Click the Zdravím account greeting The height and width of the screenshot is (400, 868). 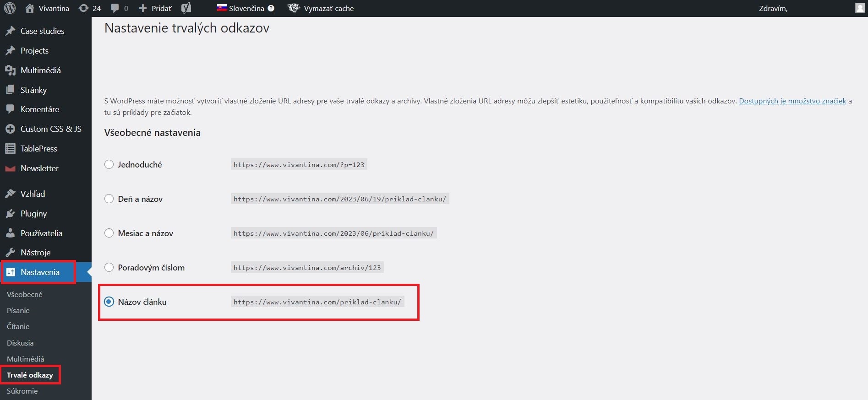point(773,8)
